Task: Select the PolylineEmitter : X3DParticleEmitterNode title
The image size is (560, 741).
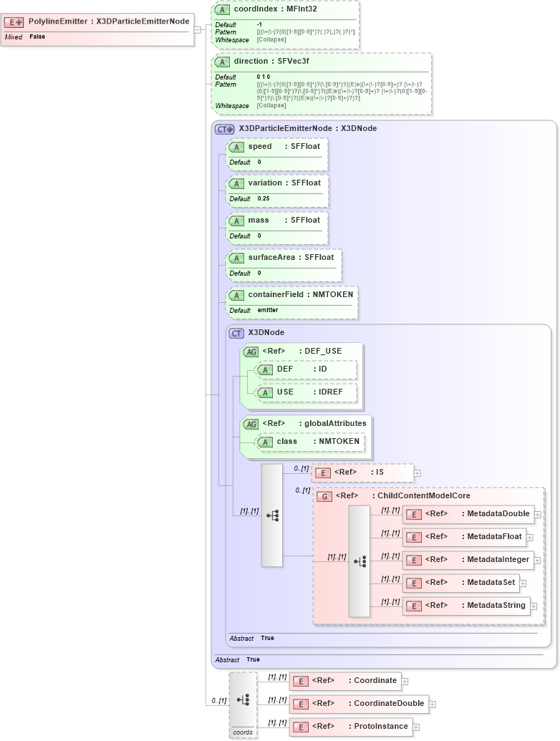Action: (109, 21)
